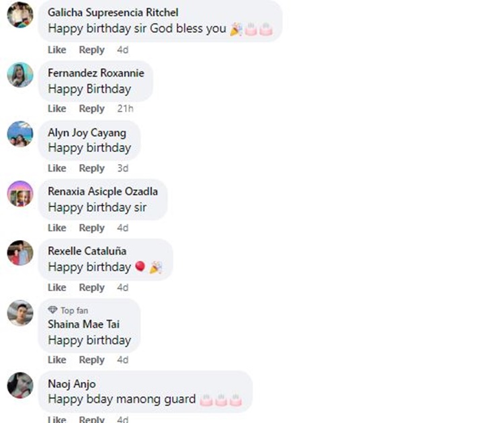
Task: Click Alyn Joy Cayang's profile photo
Action: point(20,134)
